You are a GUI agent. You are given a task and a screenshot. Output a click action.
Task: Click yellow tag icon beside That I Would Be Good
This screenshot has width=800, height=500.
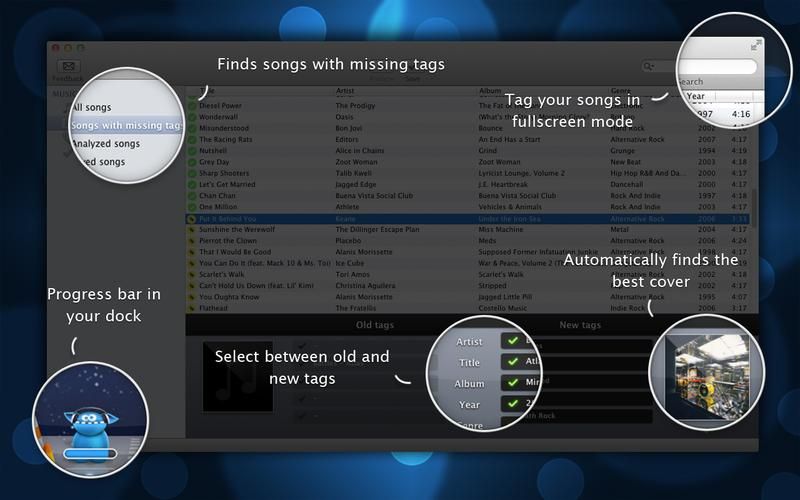pyautogui.click(x=192, y=252)
